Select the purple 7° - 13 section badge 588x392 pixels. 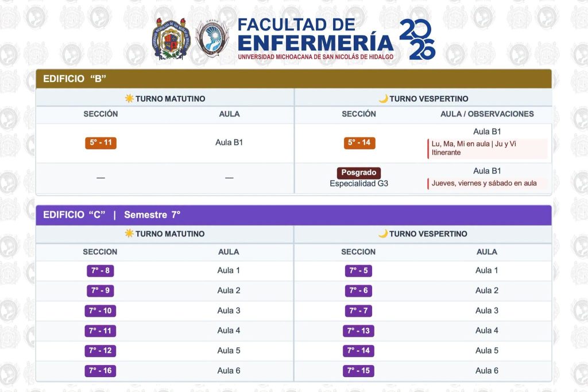coord(358,331)
